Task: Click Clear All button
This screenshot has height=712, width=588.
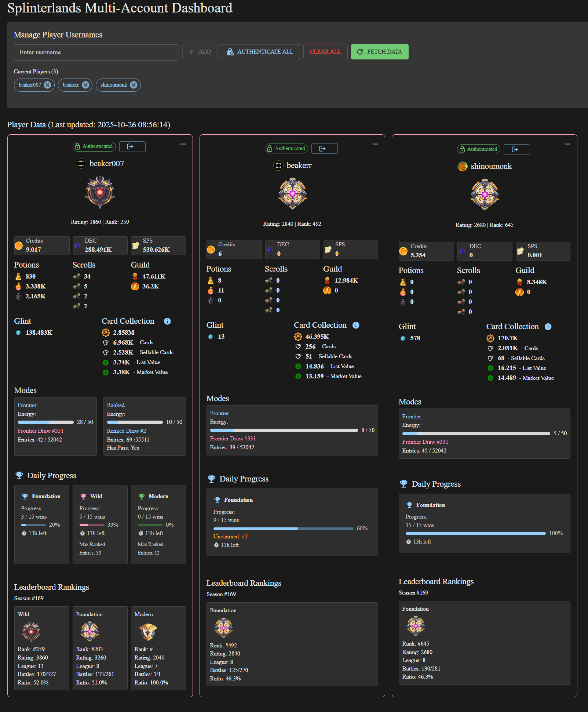Action: (325, 52)
